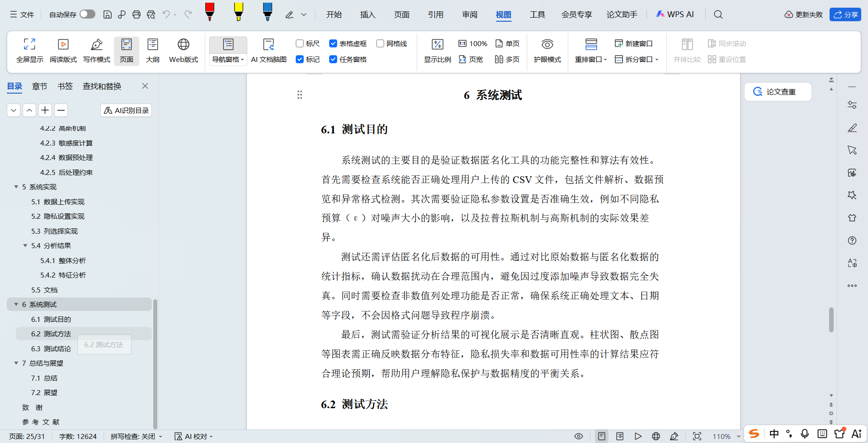Collapse the '7 总结与展望' outline node

(x=16, y=363)
